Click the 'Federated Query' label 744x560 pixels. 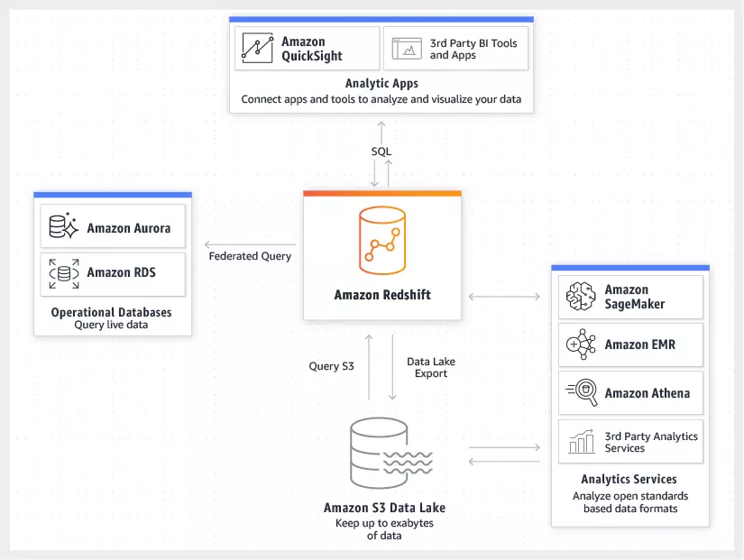(250, 256)
